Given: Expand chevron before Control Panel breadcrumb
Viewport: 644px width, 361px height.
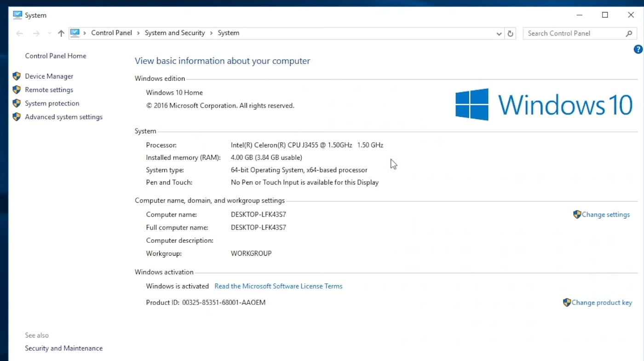Looking at the screenshot, I should (85, 33).
